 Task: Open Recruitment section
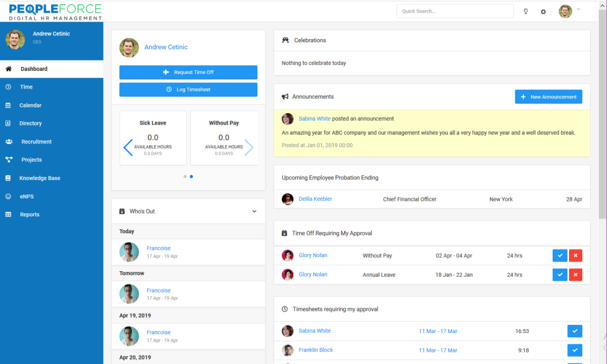51,142
